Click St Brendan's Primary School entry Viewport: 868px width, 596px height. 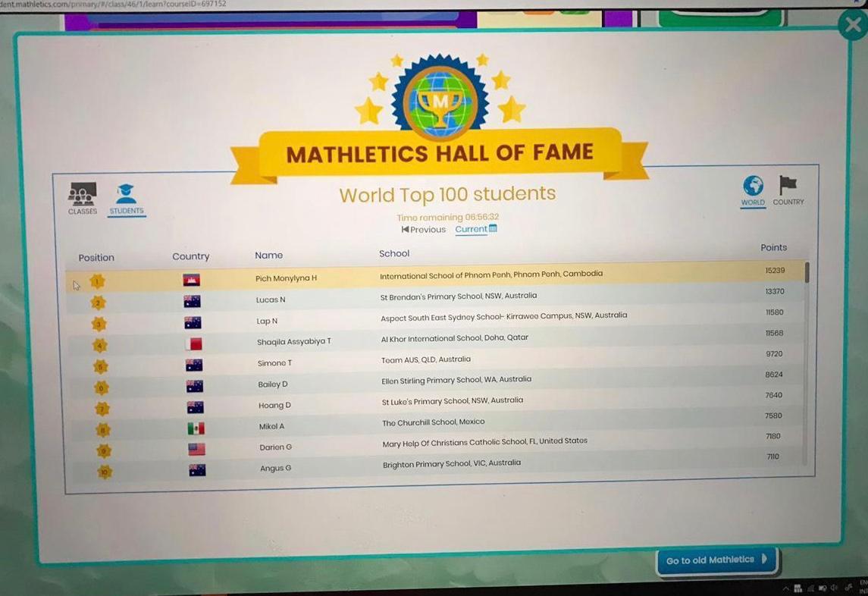pyautogui.click(x=459, y=296)
